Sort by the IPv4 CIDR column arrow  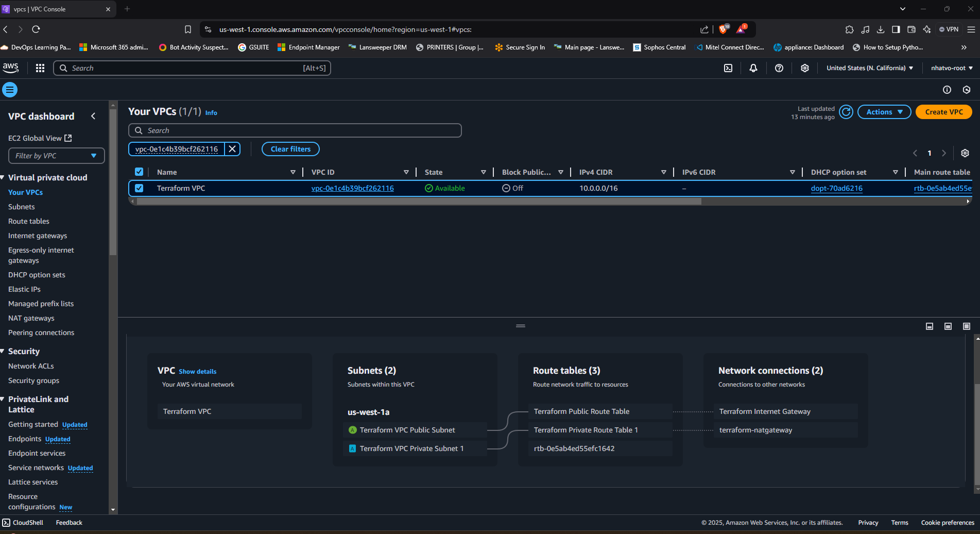(x=664, y=172)
